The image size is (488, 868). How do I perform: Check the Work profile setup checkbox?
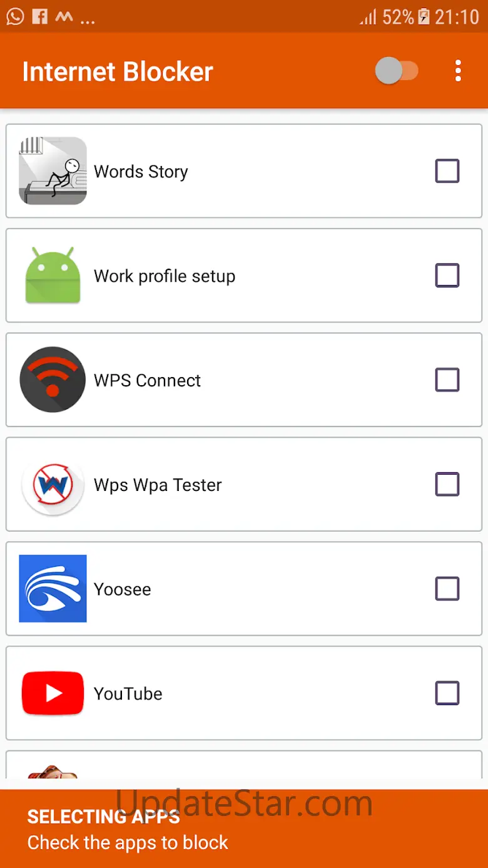point(447,276)
